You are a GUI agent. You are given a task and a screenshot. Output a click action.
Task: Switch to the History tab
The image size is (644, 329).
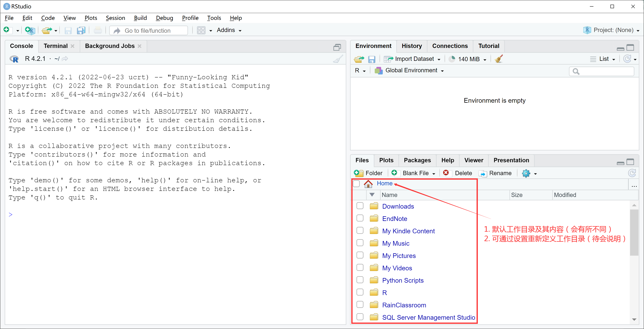tap(412, 46)
